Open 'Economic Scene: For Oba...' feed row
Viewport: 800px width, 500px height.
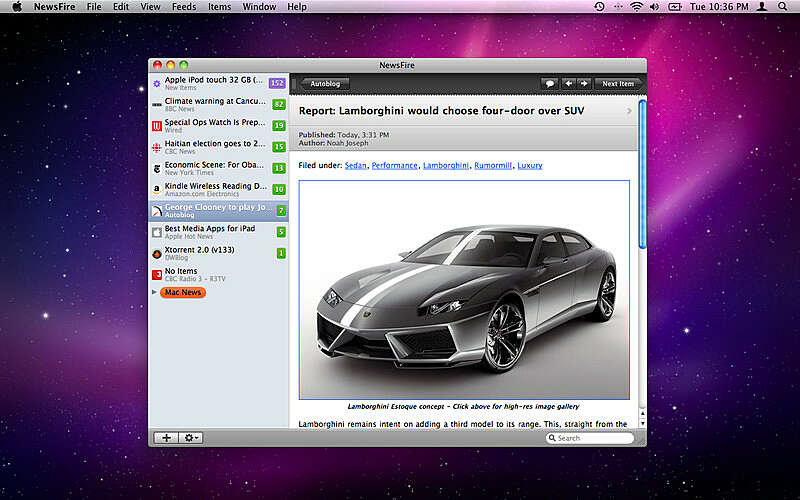(218, 168)
